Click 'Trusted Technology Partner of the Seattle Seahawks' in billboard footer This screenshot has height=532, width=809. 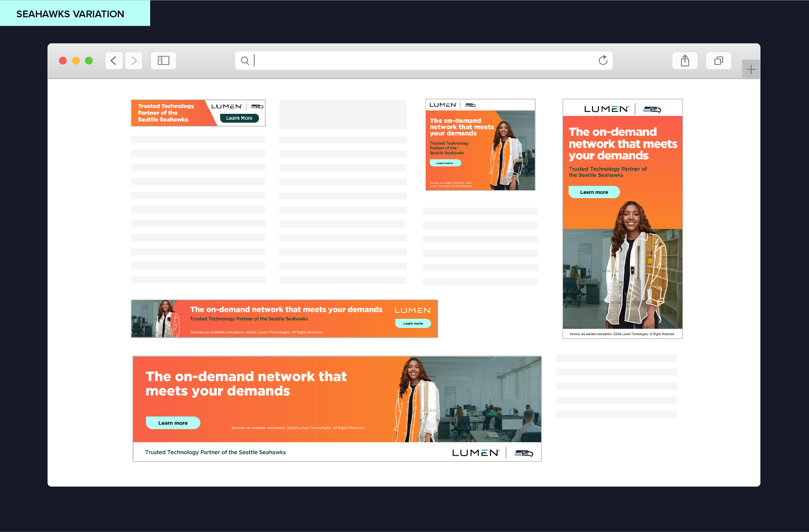[216, 452]
